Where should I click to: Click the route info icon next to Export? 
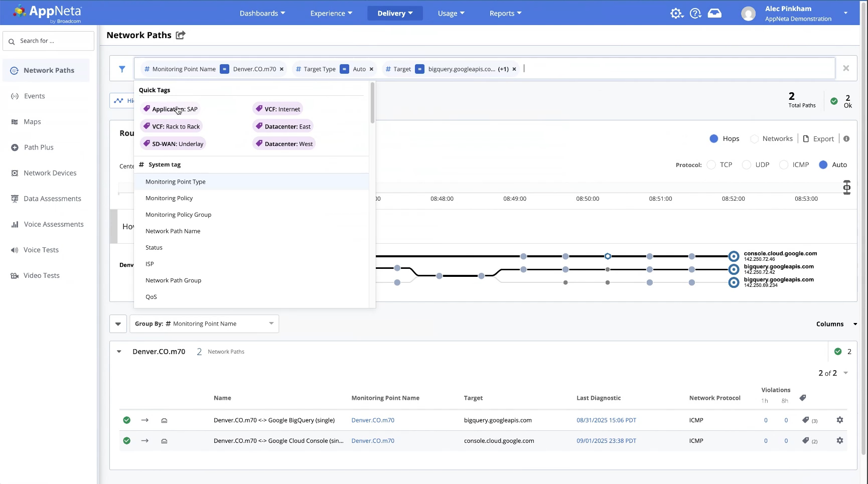846,139
